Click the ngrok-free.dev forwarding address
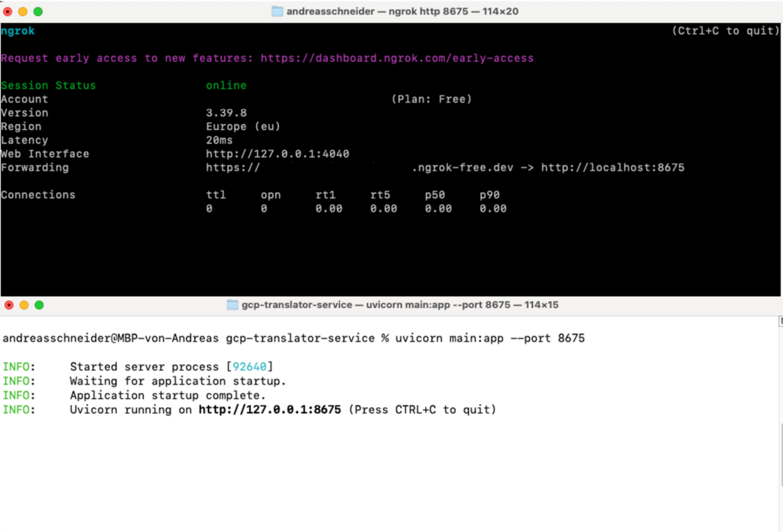This screenshot has width=783, height=532. point(359,167)
